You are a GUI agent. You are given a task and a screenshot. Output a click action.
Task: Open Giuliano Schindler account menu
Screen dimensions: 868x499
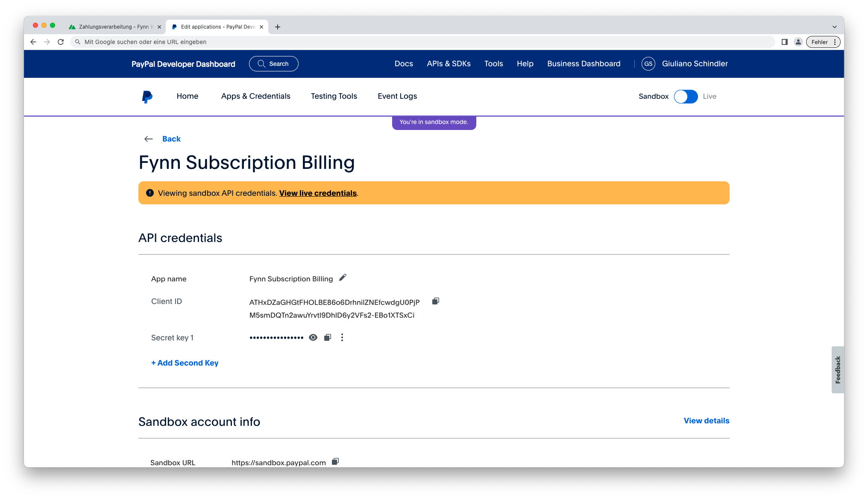(695, 64)
